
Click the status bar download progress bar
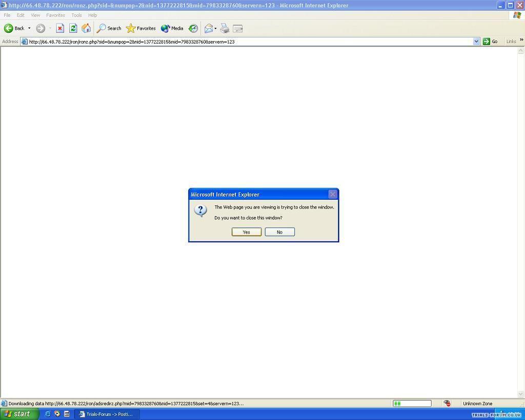412,404
